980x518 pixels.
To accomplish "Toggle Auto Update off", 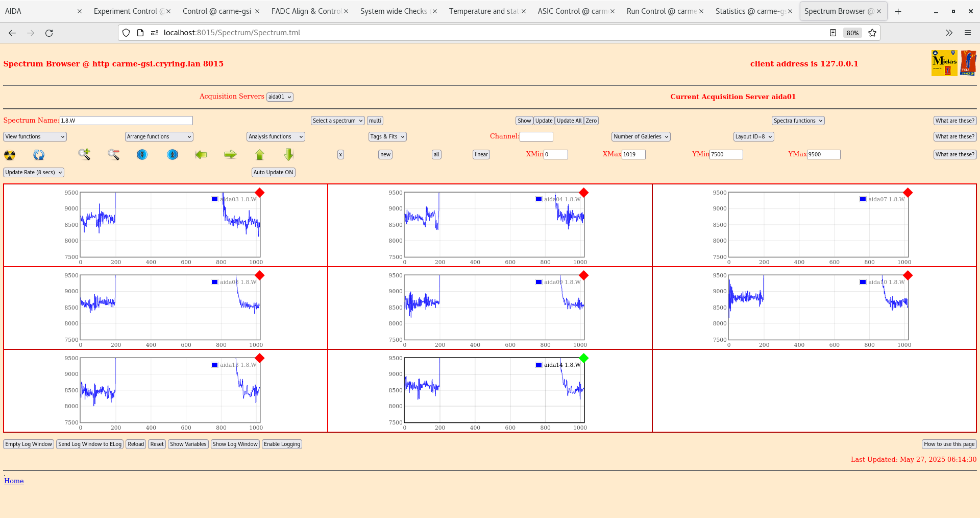I will coord(273,172).
